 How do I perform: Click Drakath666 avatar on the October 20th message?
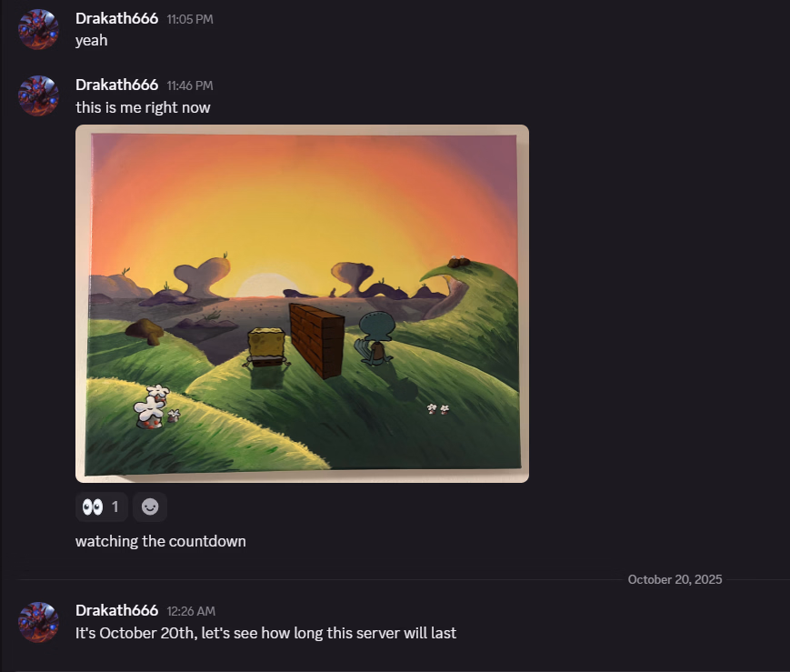tap(38, 622)
